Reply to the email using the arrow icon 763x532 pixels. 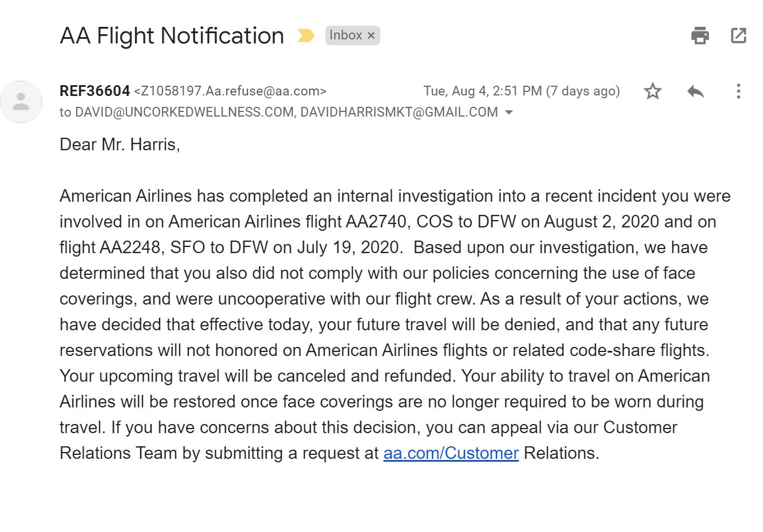(696, 91)
